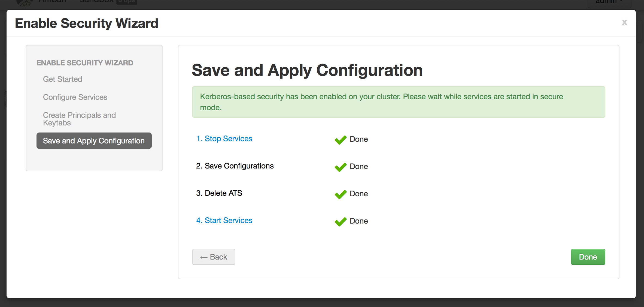Select Save and Apply Configuration step
The image size is (644, 307).
pos(94,141)
